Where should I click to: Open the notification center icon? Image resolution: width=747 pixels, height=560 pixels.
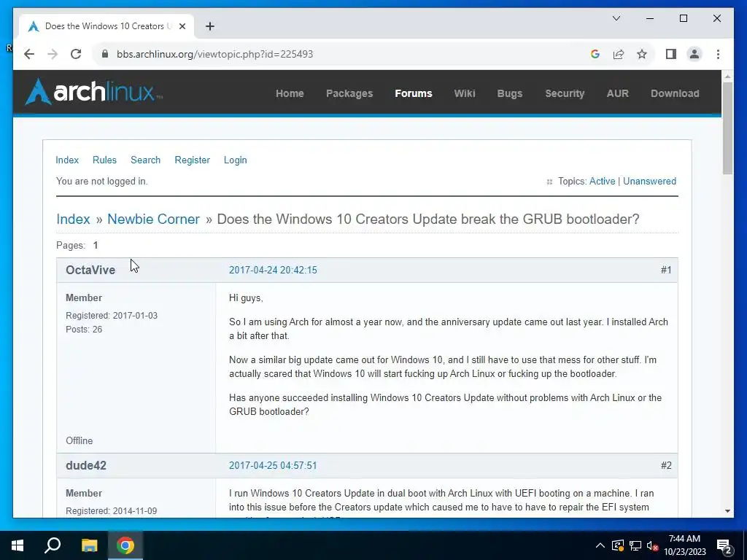tap(724, 546)
